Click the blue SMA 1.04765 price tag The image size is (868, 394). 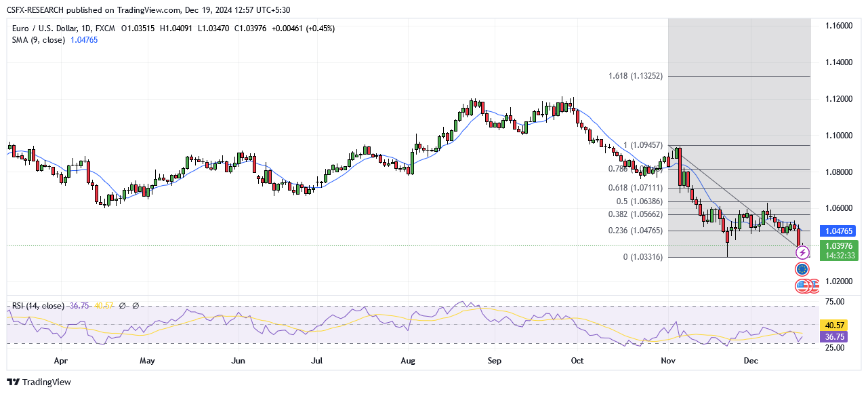(x=840, y=231)
